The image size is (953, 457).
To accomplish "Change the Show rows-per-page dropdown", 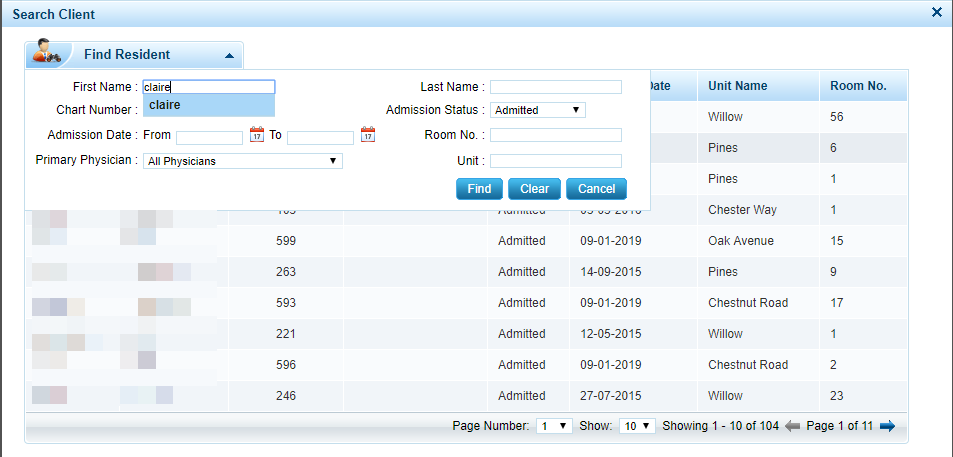I will coord(637,426).
